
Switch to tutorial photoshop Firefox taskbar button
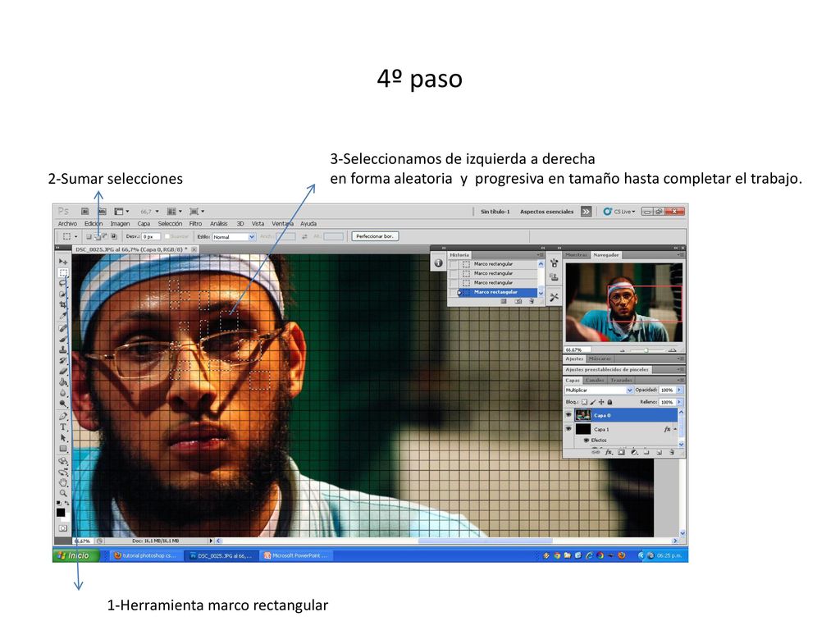(x=145, y=555)
